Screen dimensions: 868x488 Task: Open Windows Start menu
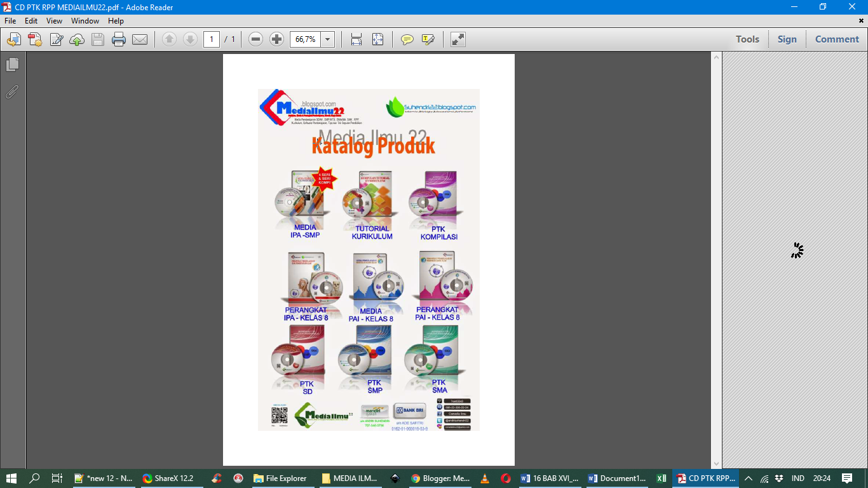pos(11,478)
